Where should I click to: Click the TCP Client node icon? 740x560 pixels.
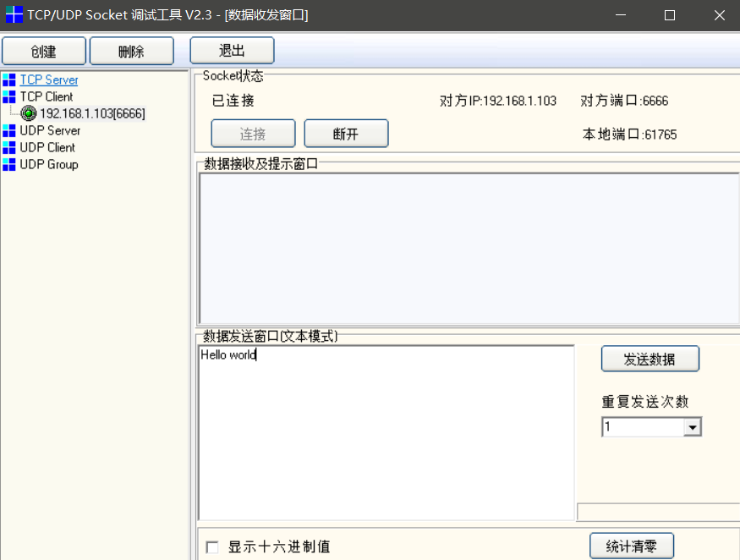pyautogui.click(x=11, y=96)
